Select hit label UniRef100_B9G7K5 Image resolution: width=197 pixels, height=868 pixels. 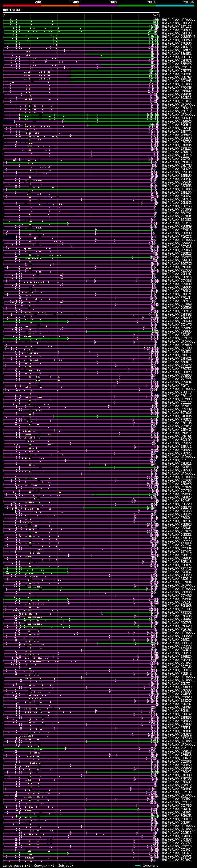click(177, 264)
